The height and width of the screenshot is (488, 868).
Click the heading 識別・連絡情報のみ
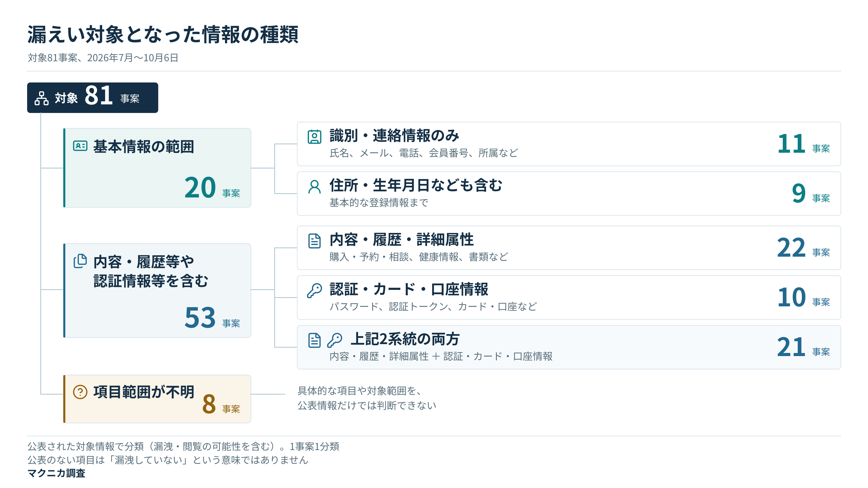click(x=394, y=136)
